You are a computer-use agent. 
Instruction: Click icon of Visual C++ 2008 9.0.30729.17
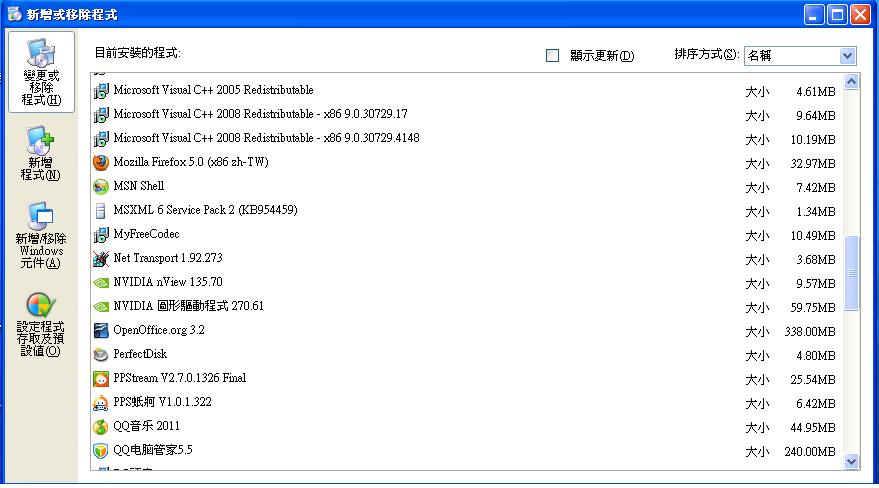[101, 114]
